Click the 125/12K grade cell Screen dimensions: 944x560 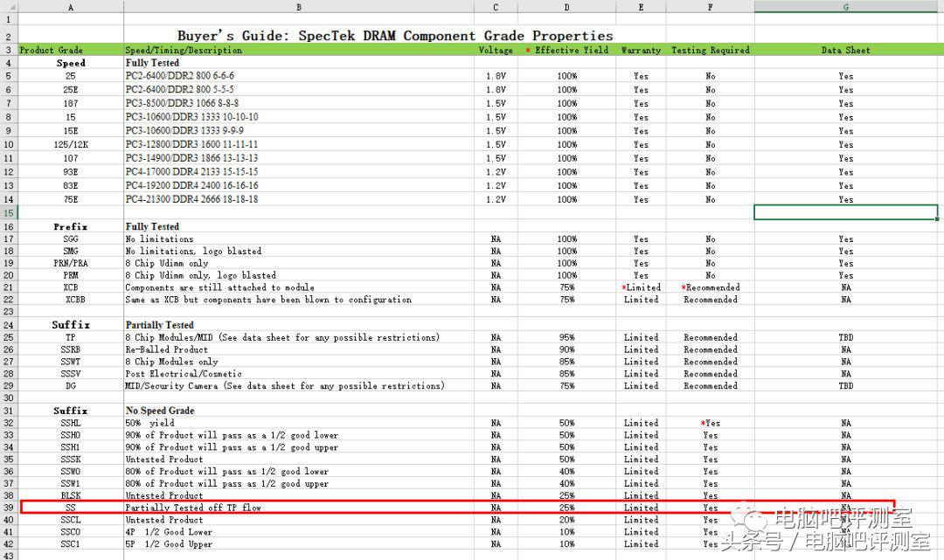coord(71,144)
